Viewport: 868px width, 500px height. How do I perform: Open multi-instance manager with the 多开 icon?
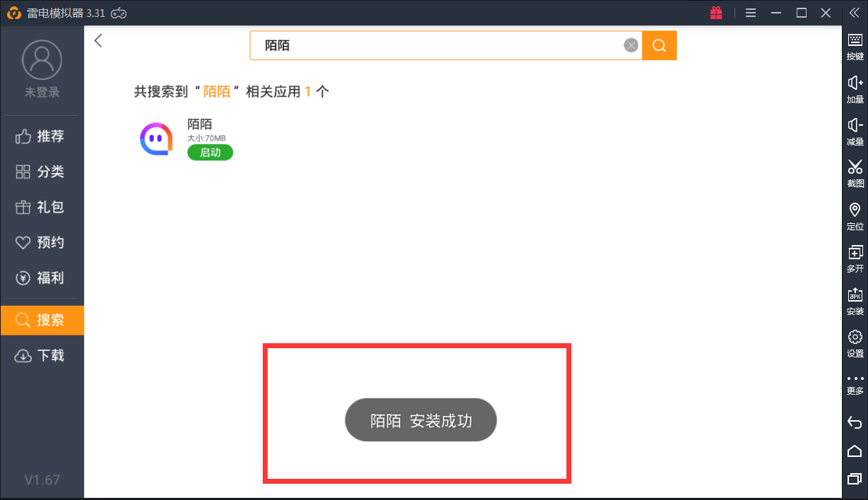click(854, 256)
